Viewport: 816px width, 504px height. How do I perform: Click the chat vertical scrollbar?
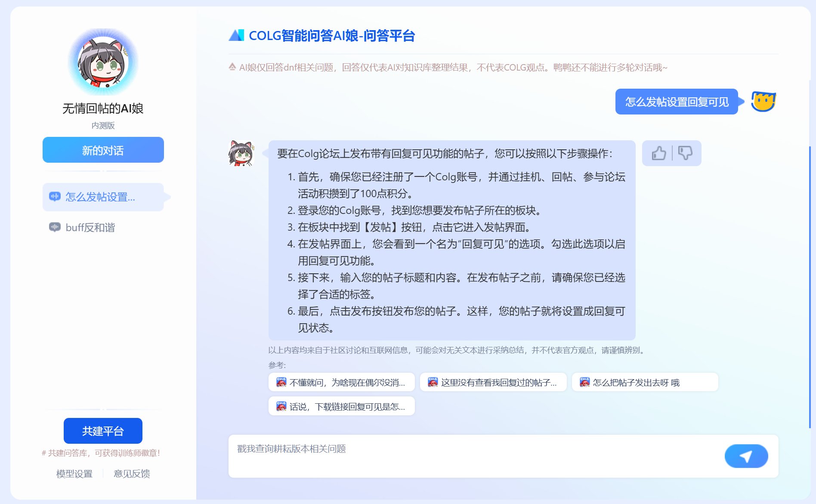pyautogui.click(x=810, y=286)
